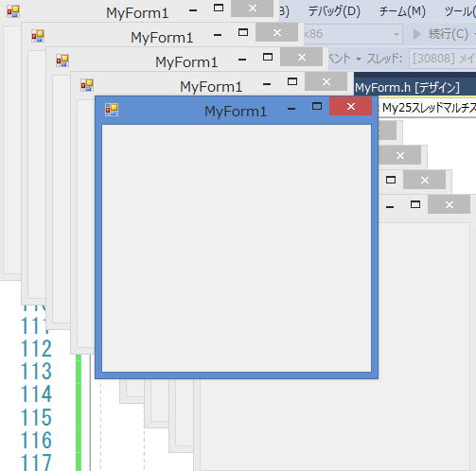Switch to the MyForm.h [デザイン] tab
Viewport: 476px width, 471px height.
click(x=407, y=88)
